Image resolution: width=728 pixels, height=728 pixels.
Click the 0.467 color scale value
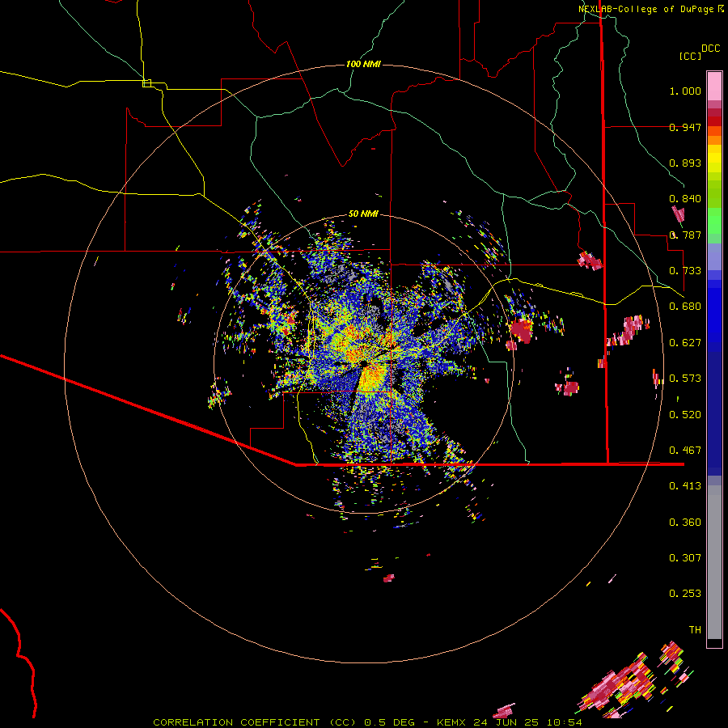[x=685, y=451]
